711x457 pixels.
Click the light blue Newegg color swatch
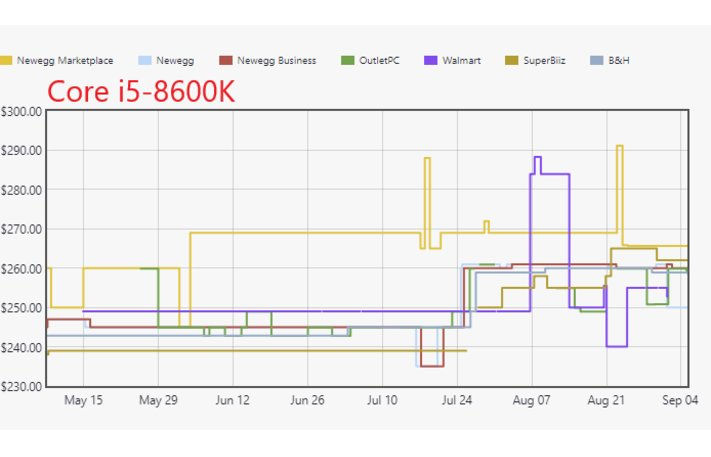tap(144, 61)
